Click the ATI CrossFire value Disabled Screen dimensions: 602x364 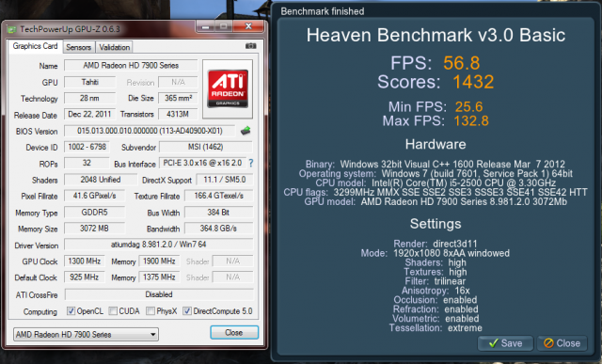(159, 294)
